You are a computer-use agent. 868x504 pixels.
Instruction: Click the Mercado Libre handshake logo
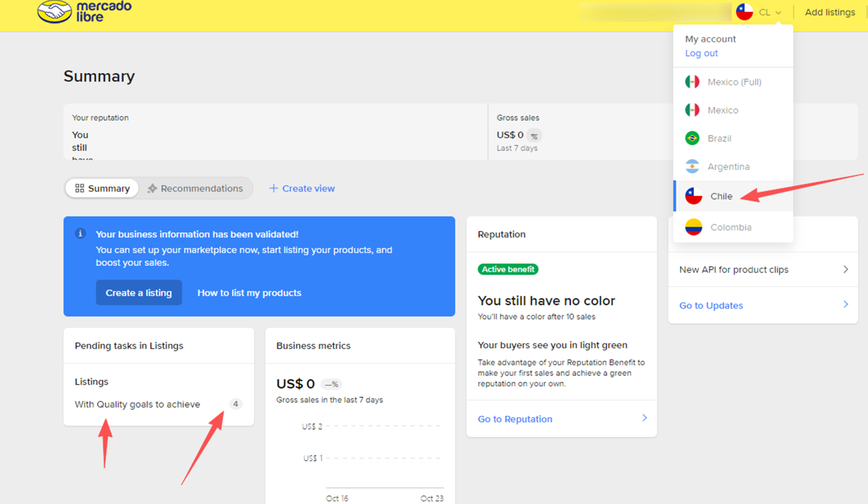[54, 12]
